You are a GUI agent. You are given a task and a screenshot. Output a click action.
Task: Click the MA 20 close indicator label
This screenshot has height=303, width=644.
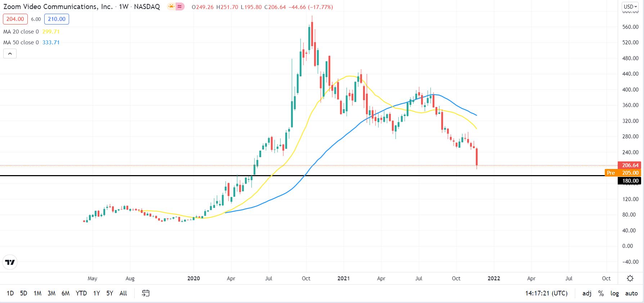(x=21, y=32)
